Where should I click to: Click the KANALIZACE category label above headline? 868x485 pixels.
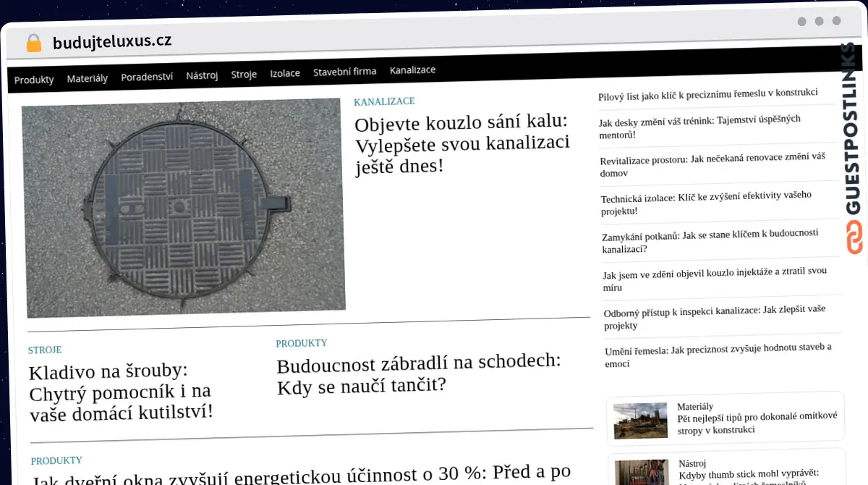point(384,101)
